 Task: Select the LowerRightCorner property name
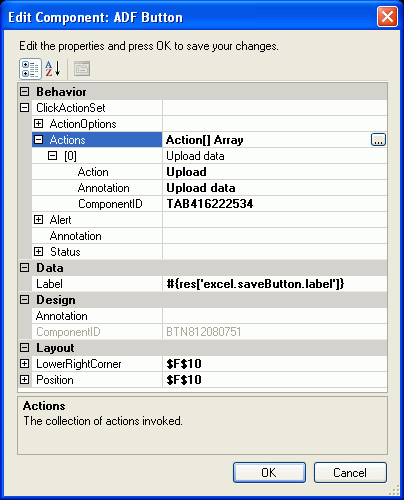79,364
